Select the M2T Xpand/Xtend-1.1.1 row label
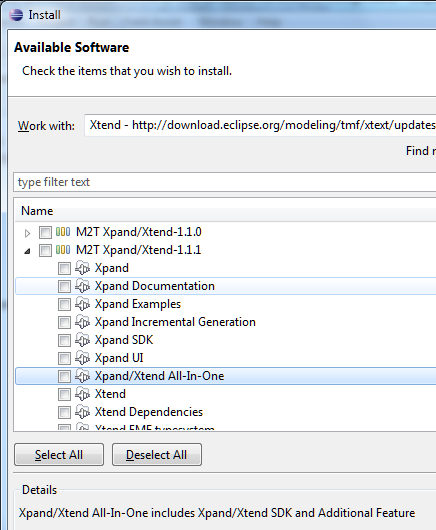Screen dimensions: 436x530 (139, 250)
